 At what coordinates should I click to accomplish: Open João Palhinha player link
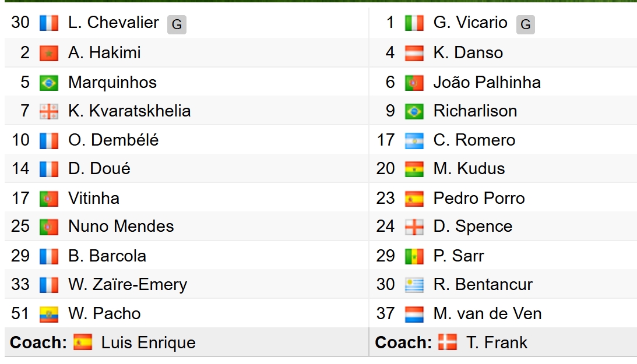pyautogui.click(x=487, y=82)
